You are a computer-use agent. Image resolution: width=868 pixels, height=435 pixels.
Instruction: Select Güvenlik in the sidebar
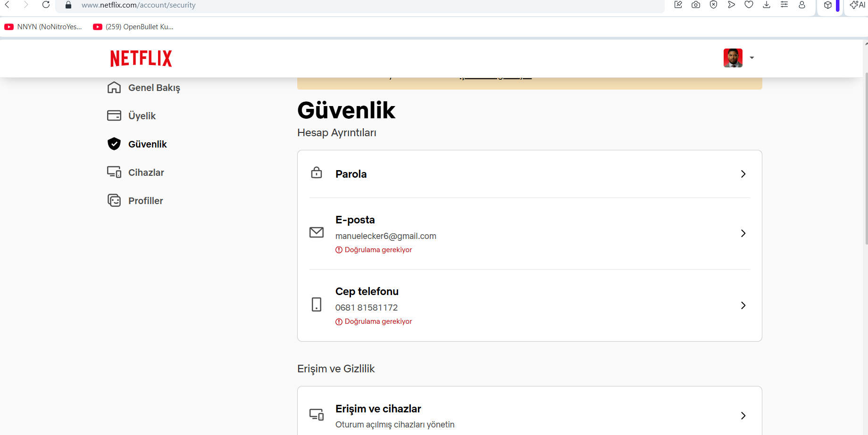pos(137,144)
